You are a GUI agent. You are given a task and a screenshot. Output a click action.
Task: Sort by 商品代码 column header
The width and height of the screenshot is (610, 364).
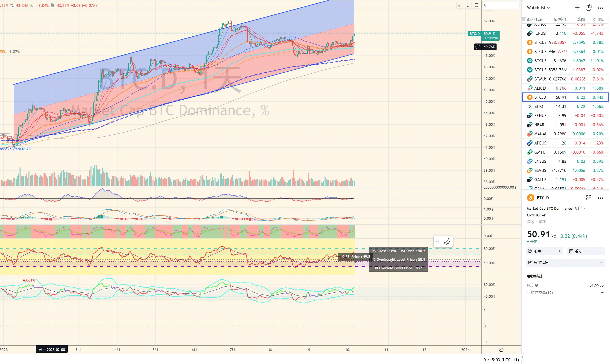pyautogui.click(x=535, y=19)
